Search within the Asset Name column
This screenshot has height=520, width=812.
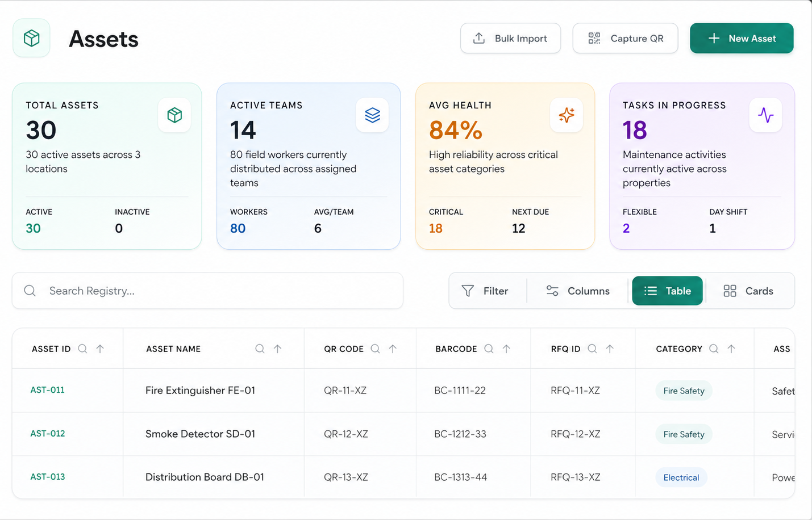click(260, 349)
